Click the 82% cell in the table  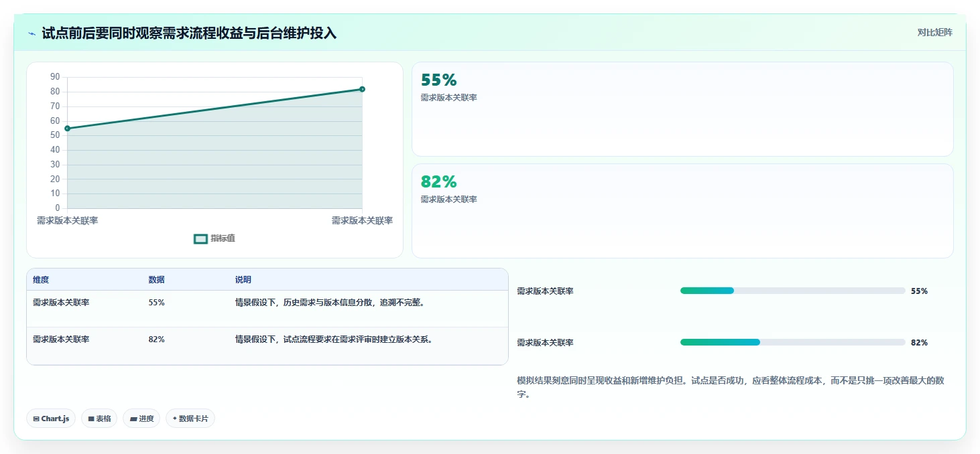pos(156,339)
